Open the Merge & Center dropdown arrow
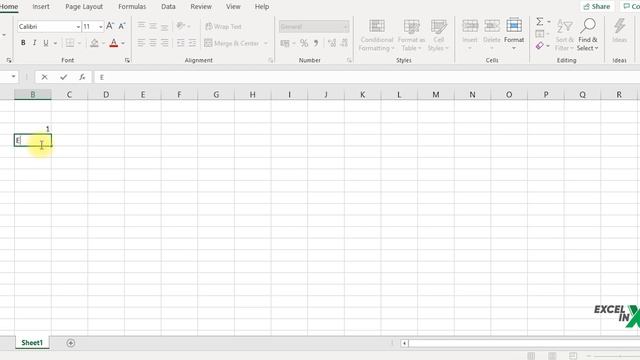Viewport: 640px width, 360px height. point(266,43)
